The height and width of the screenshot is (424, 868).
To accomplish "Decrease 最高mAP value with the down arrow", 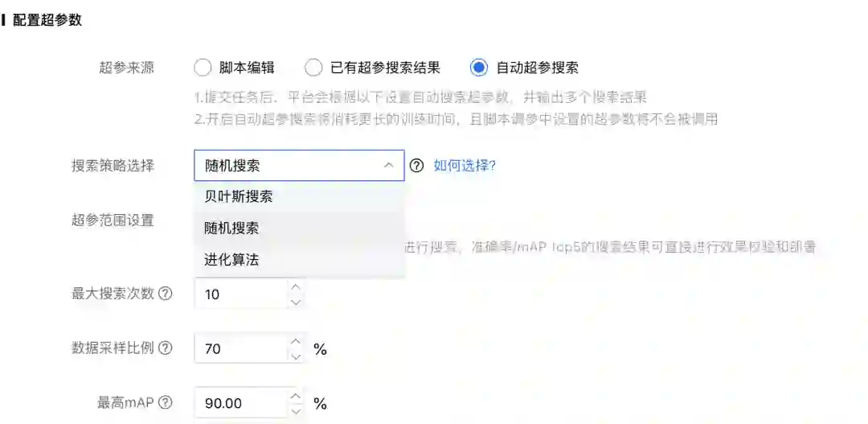I will (296, 410).
